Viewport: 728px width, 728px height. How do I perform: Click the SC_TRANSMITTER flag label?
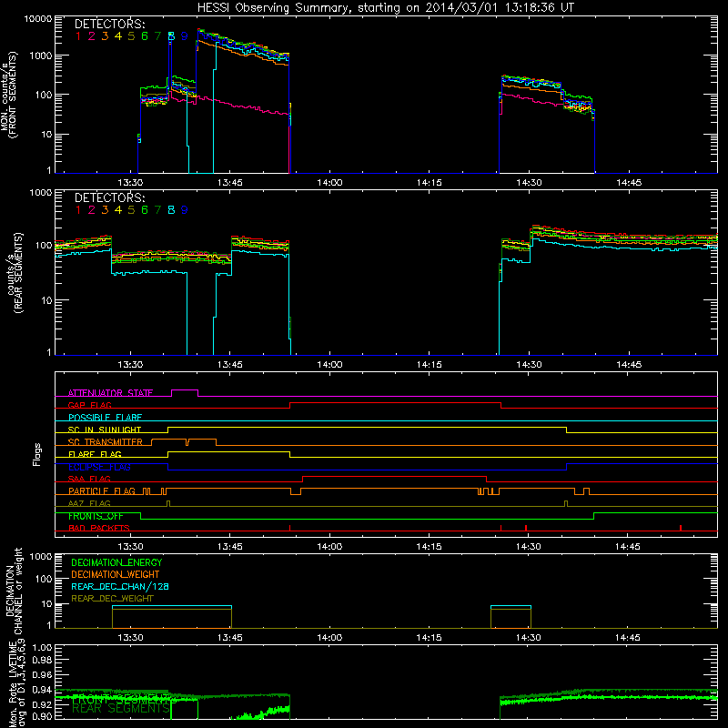106,442
